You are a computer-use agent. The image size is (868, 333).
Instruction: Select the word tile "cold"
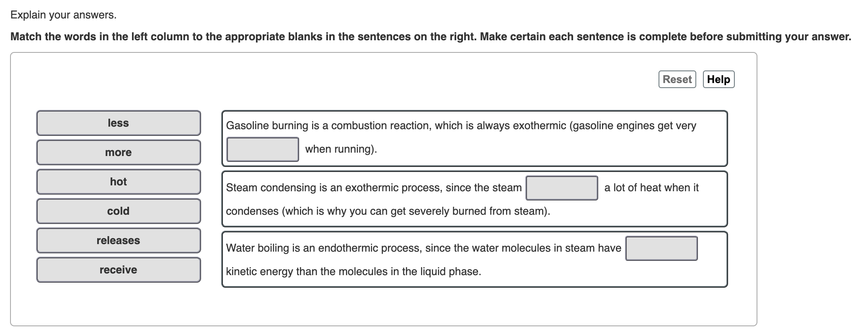point(119,211)
